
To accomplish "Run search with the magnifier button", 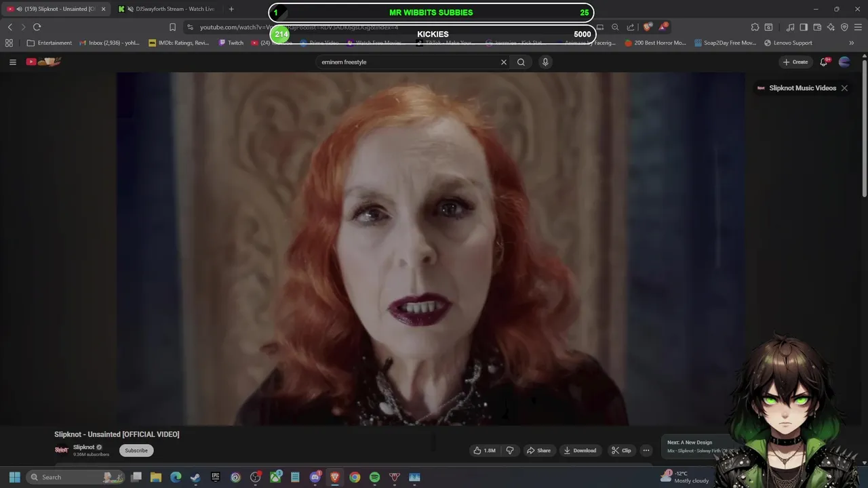I will click(x=521, y=62).
